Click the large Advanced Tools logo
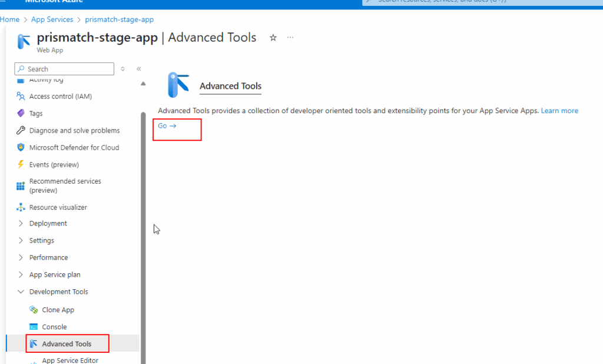Viewport: 603px width, 364px height. coord(178,85)
